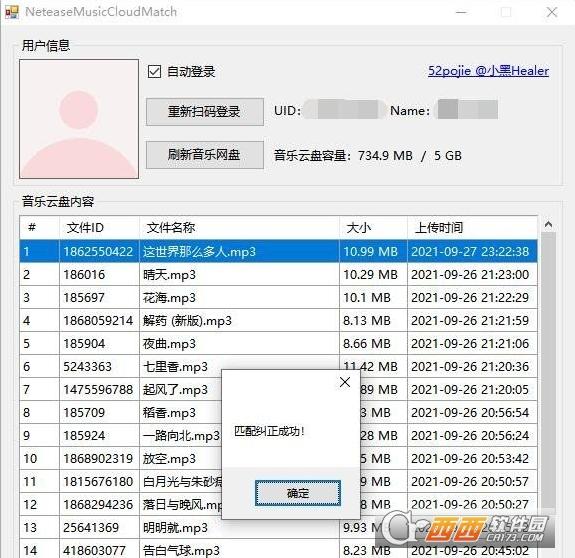The height and width of the screenshot is (558, 575).
Task: Toggle the 自动登录 checkbox
Action: tap(154, 71)
